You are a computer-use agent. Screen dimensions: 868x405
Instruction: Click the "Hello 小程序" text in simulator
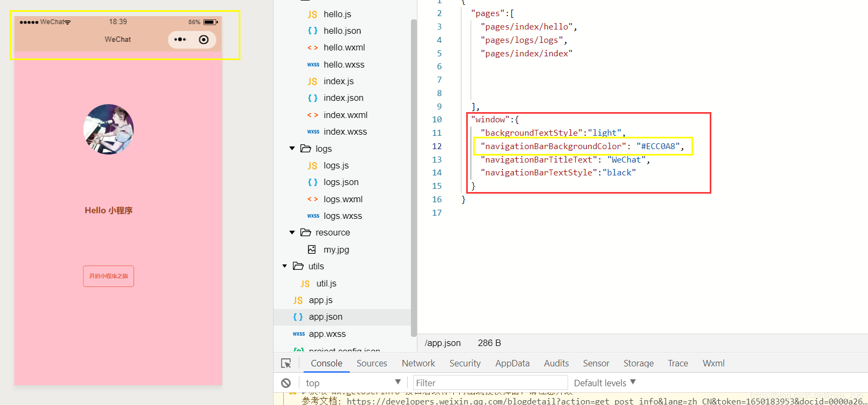108,210
